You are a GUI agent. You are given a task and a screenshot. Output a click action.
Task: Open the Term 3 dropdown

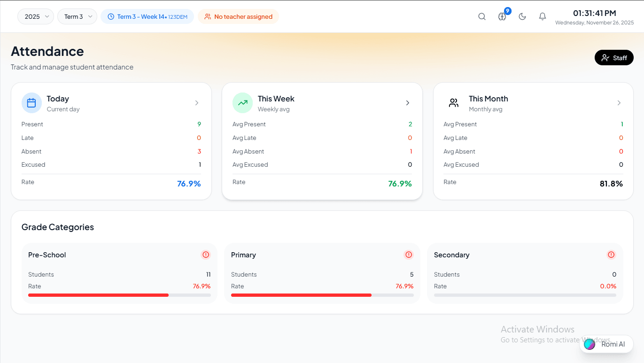tap(77, 16)
